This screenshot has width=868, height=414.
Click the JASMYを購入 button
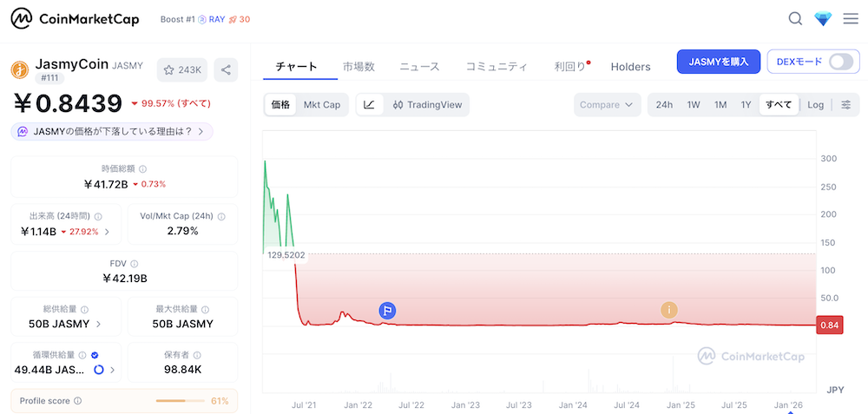(718, 62)
